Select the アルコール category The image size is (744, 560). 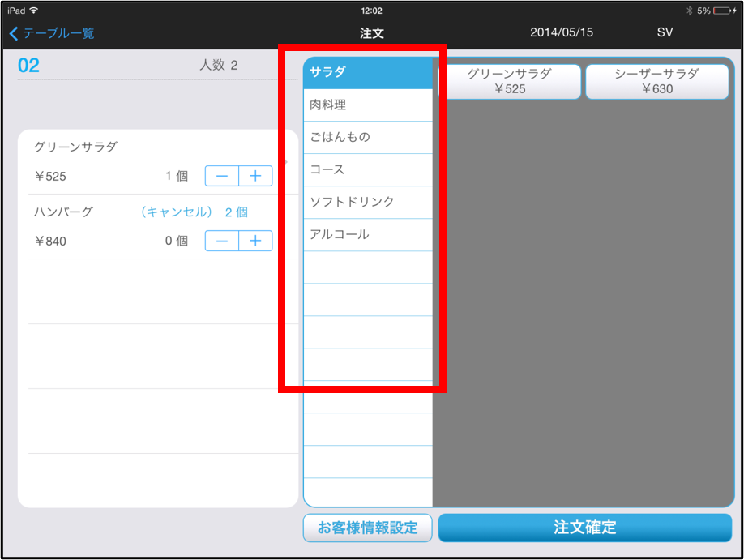[368, 234]
